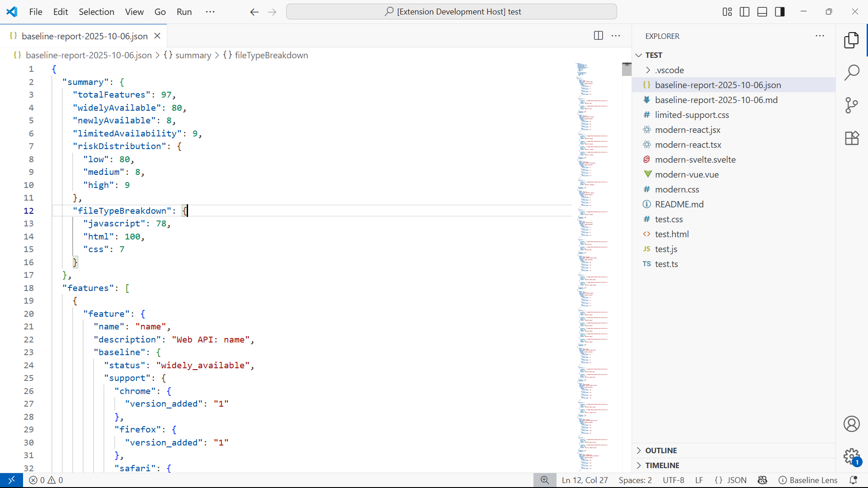Open the Extensions view icon
Image resolution: width=868 pixels, height=488 pixels.
point(852,138)
